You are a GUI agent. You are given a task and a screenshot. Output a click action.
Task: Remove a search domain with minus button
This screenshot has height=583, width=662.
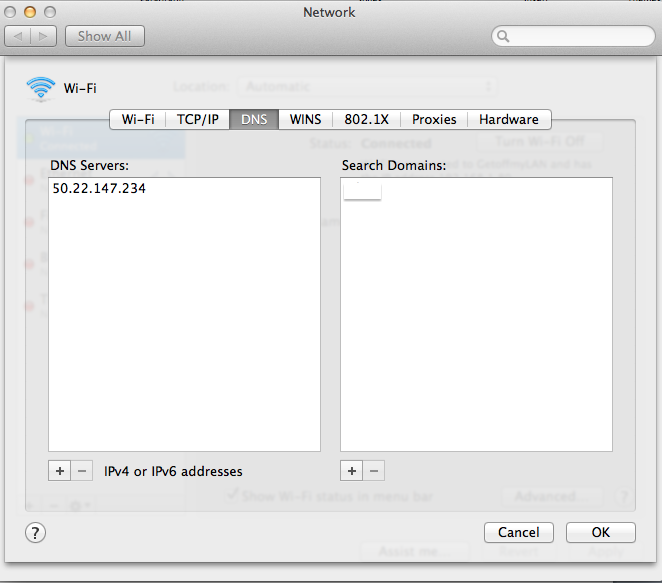coord(374,470)
